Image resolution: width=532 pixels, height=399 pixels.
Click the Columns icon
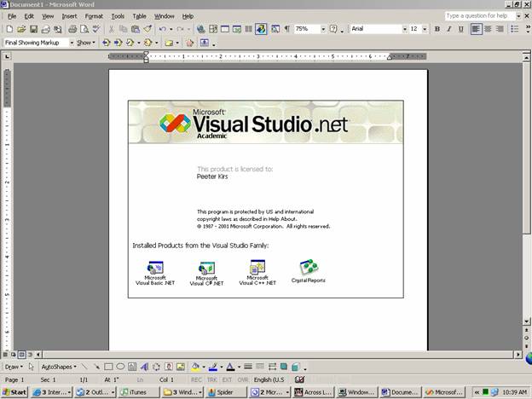point(249,29)
